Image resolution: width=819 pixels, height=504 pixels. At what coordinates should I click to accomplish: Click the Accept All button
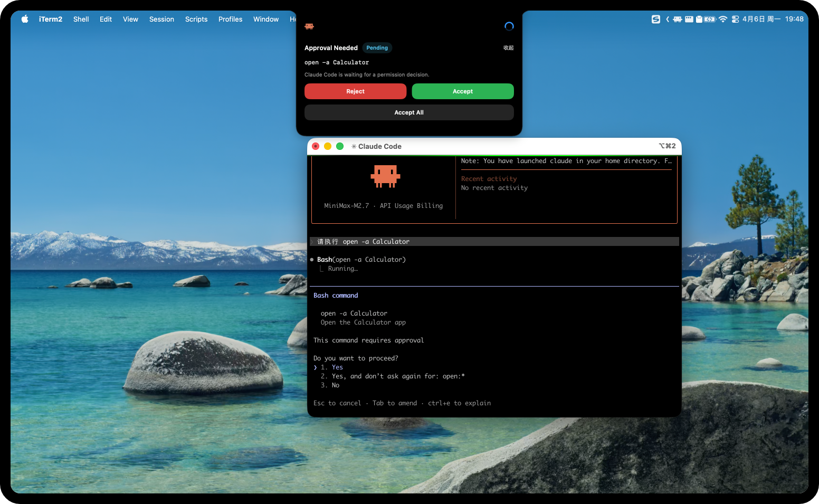(409, 112)
